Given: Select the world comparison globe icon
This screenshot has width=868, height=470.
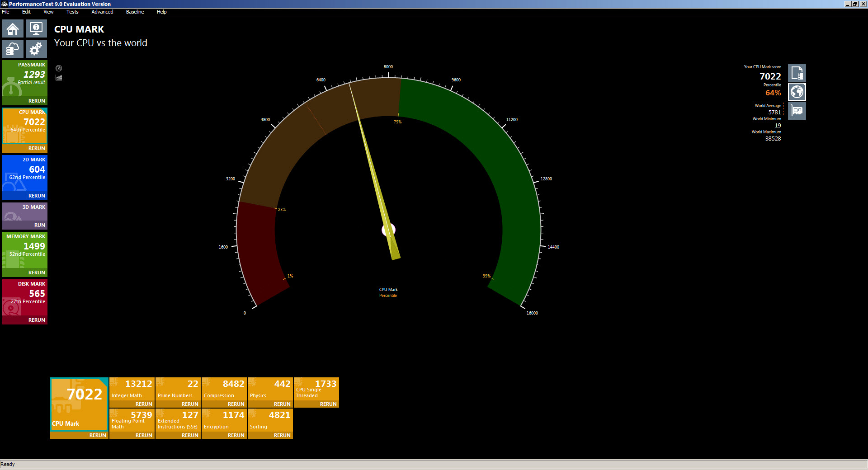Looking at the screenshot, I should tap(797, 92).
